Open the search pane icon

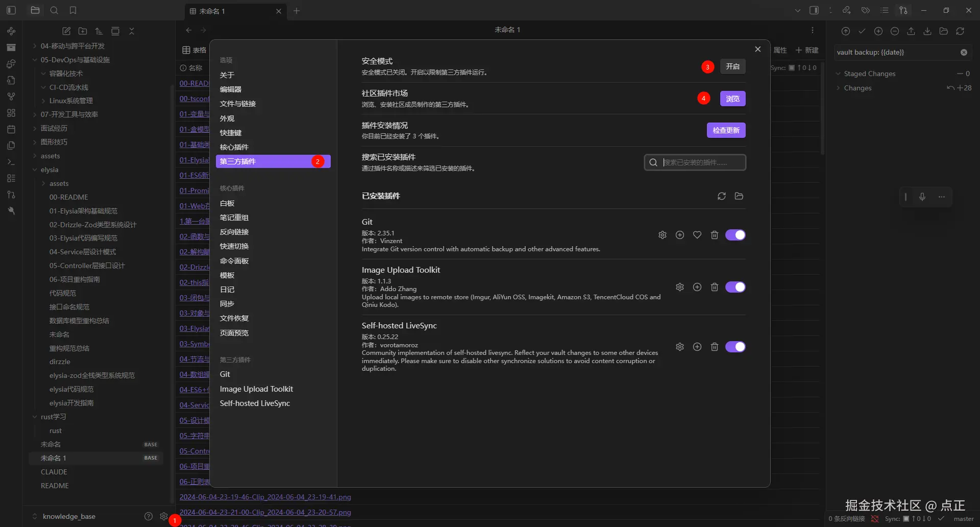[x=54, y=10]
